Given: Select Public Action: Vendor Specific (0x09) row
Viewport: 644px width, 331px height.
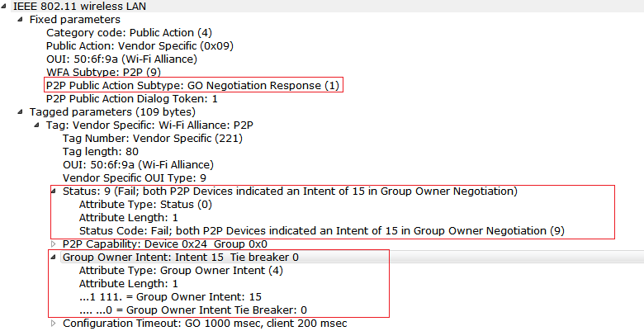Looking at the screenshot, I should click(x=140, y=45).
